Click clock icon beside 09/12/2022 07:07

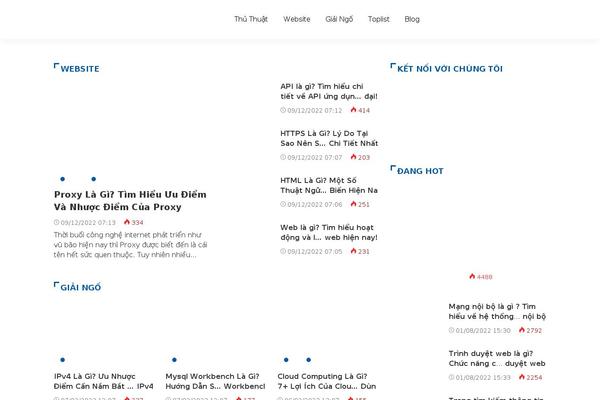pos(283,157)
